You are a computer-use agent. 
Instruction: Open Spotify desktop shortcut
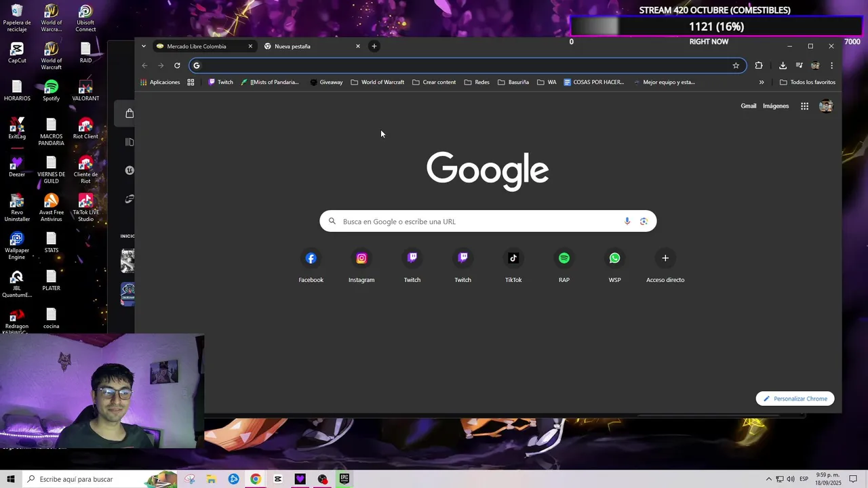click(x=51, y=91)
